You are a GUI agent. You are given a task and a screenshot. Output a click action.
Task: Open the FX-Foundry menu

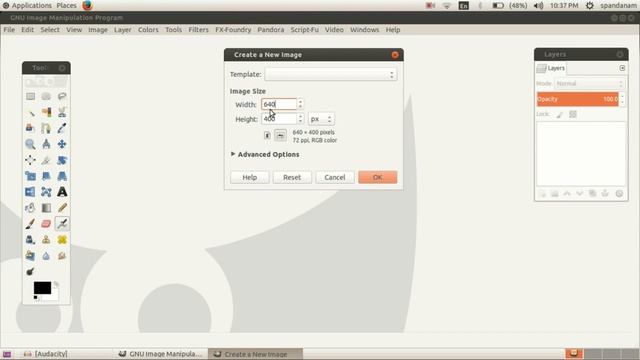pyautogui.click(x=233, y=30)
